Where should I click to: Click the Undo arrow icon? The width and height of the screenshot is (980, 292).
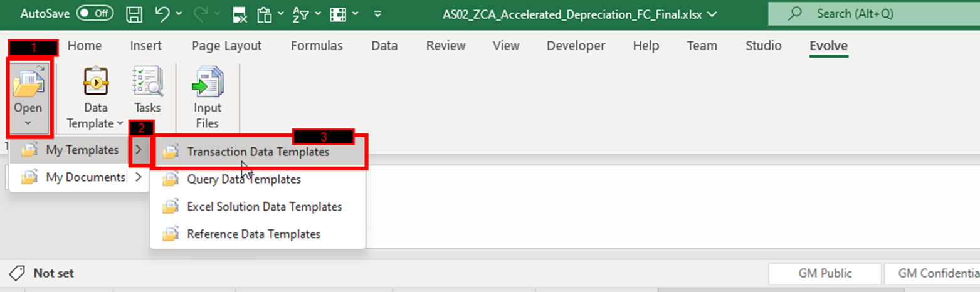point(162,13)
